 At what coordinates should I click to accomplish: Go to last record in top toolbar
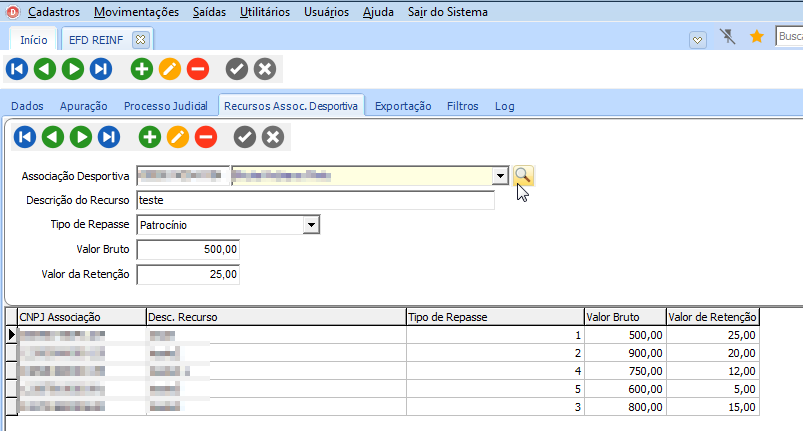click(x=101, y=69)
